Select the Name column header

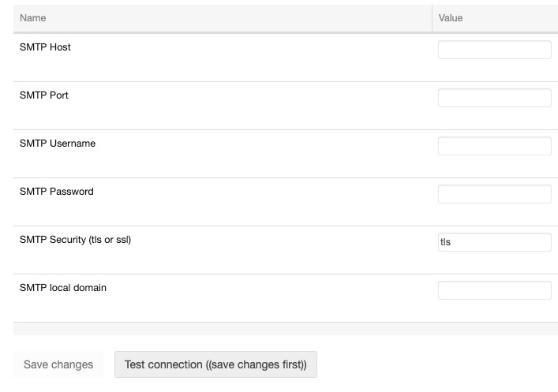coord(32,18)
